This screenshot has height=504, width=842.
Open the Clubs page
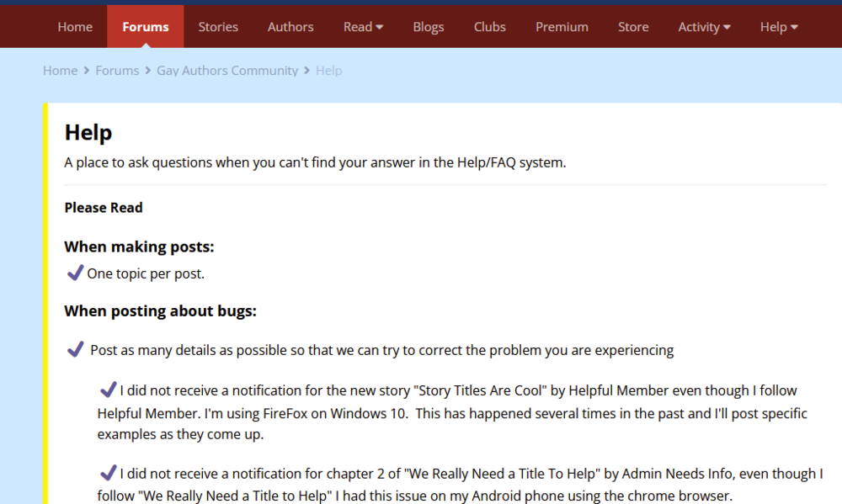pos(489,27)
